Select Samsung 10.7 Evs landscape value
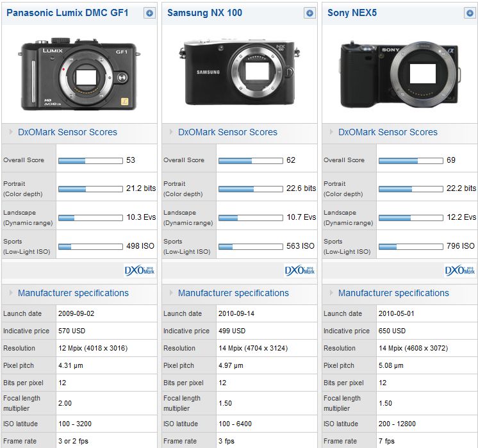Viewport: 478px width, 448px height. (x=301, y=217)
